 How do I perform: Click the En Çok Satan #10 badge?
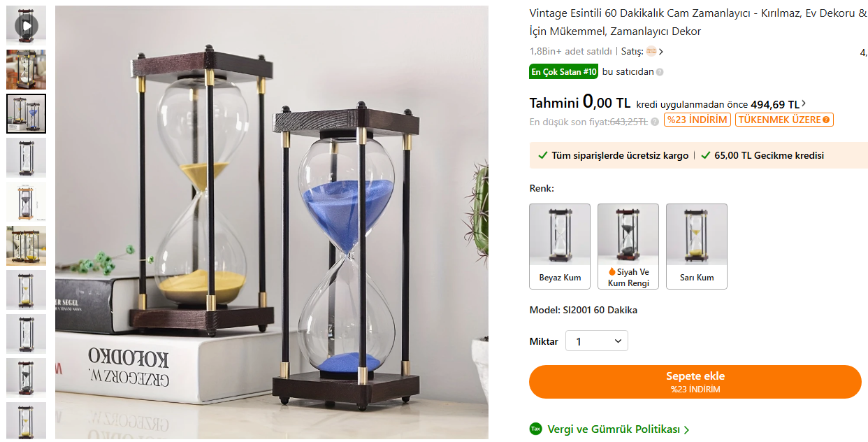click(564, 72)
